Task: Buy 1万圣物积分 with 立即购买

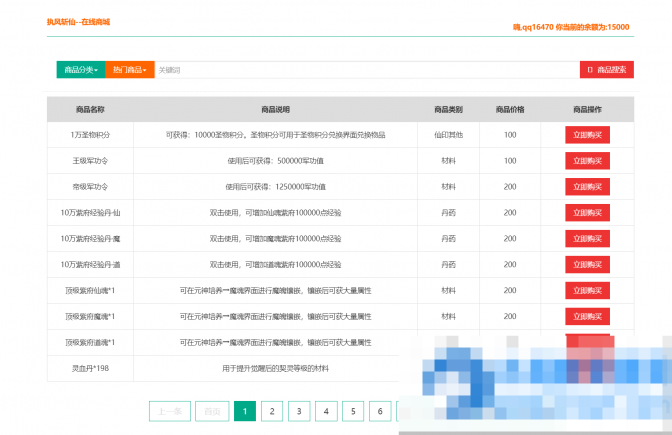Action: pyautogui.click(x=588, y=134)
